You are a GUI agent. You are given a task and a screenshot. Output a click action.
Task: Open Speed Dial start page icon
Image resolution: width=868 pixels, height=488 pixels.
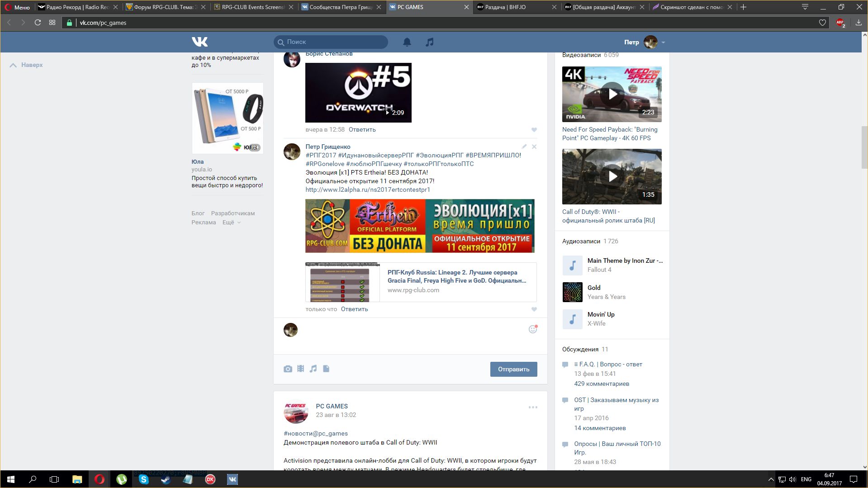pyautogui.click(x=52, y=23)
